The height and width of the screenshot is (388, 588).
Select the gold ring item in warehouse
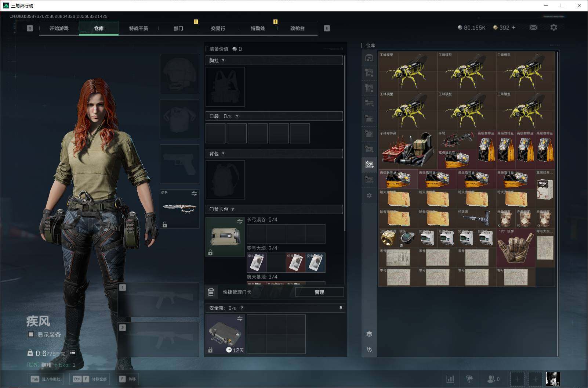(388, 238)
